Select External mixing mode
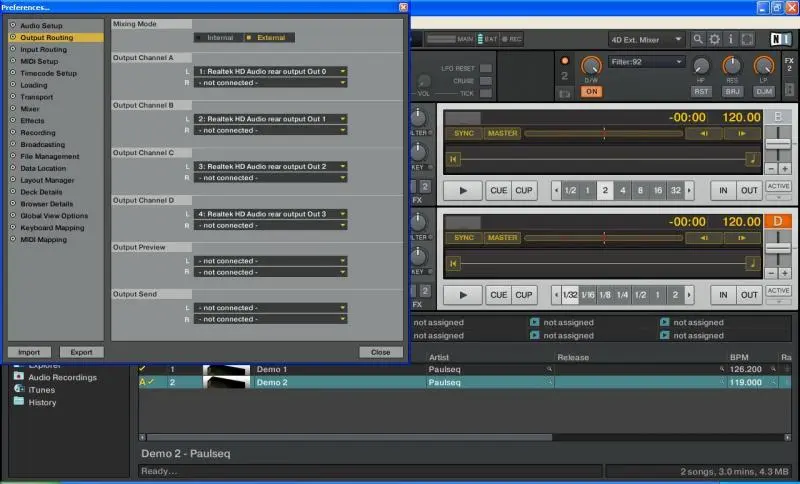 tap(267, 37)
